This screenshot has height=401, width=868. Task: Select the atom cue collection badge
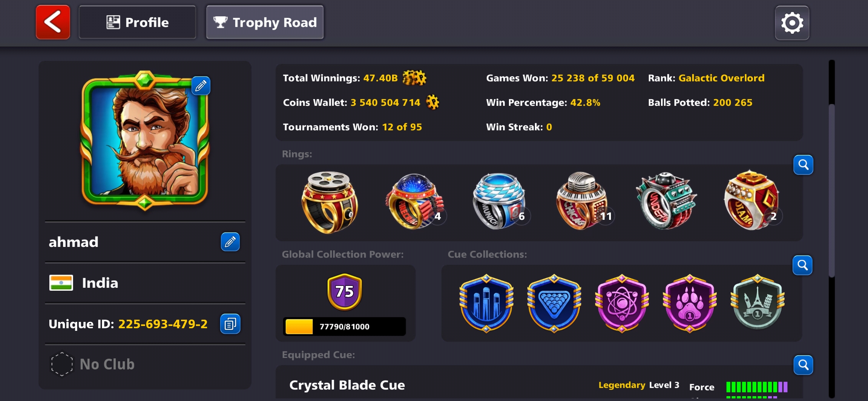pos(622,303)
